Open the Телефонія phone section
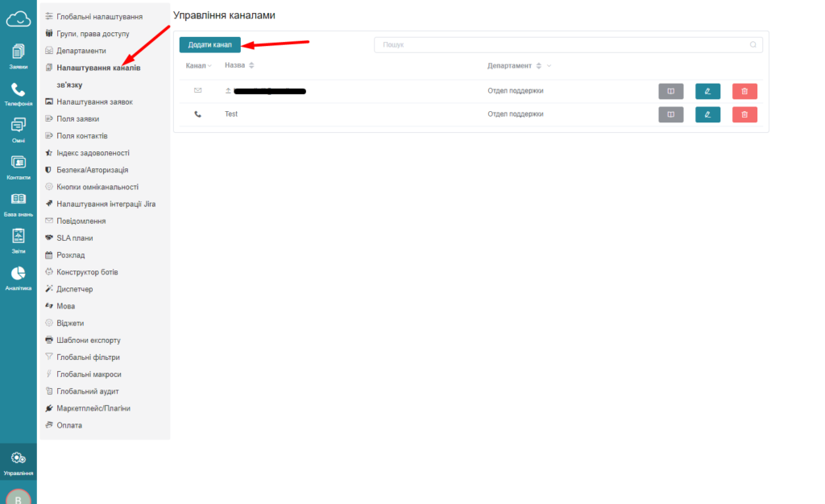 [x=18, y=93]
